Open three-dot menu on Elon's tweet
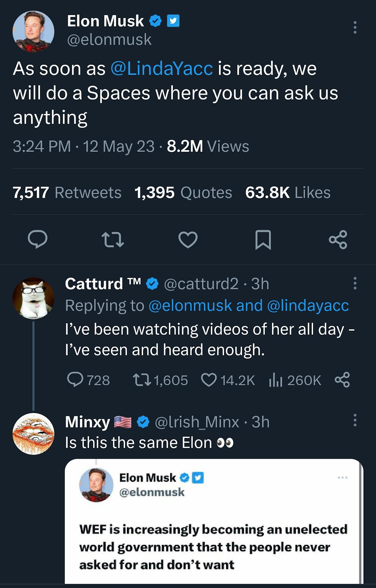 pyautogui.click(x=355, y=28)
